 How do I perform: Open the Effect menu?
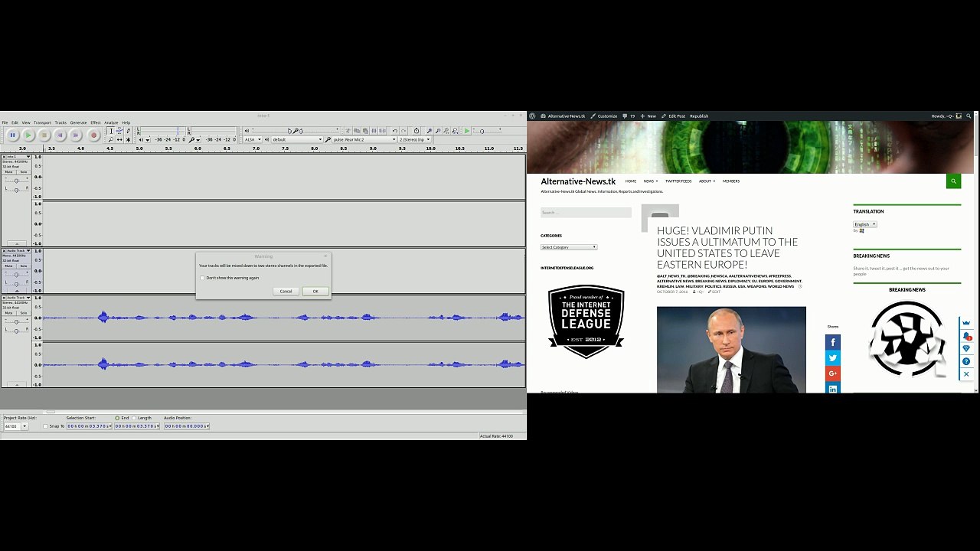click(x=96, y=122)
